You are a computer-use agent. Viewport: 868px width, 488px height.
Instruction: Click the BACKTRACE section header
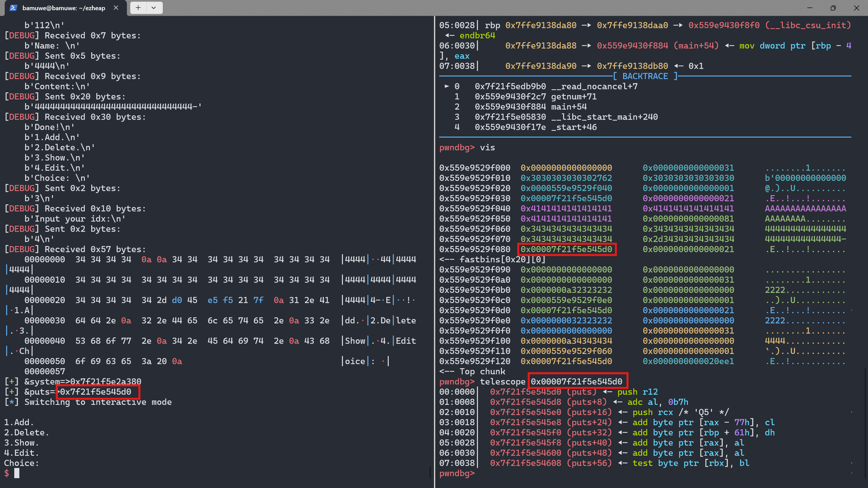pyautogui.click(x=645, y=76)
